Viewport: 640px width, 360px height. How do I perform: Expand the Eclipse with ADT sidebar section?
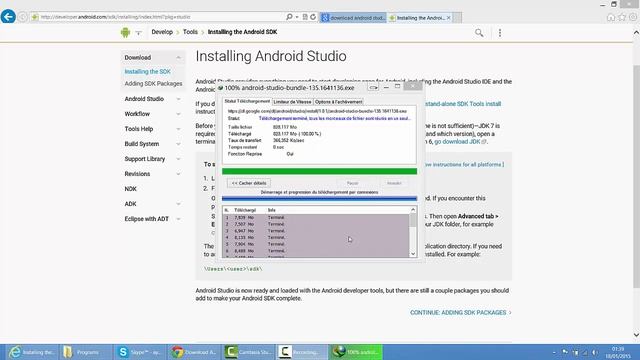coord(178,219)
